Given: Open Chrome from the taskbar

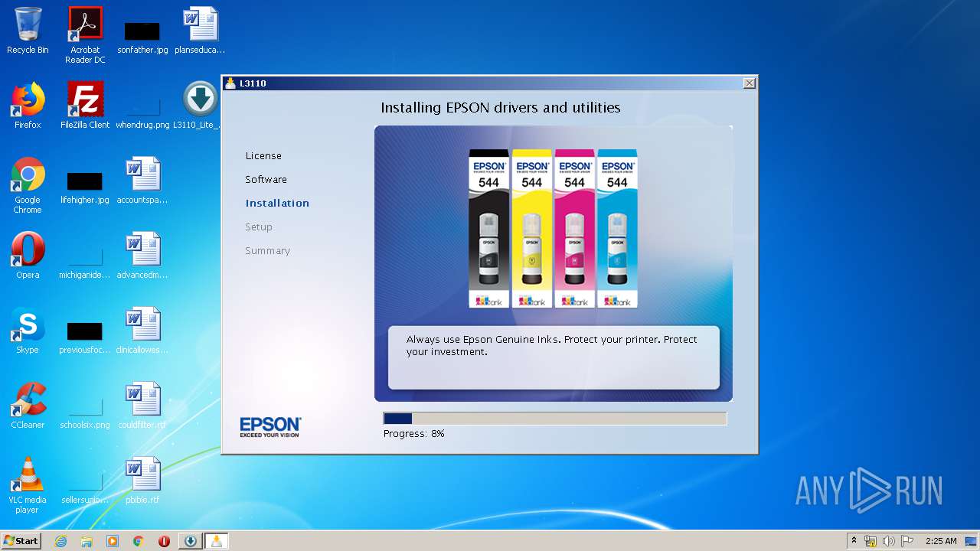Looking at the screenshot, I should click(x=139, y=541).
